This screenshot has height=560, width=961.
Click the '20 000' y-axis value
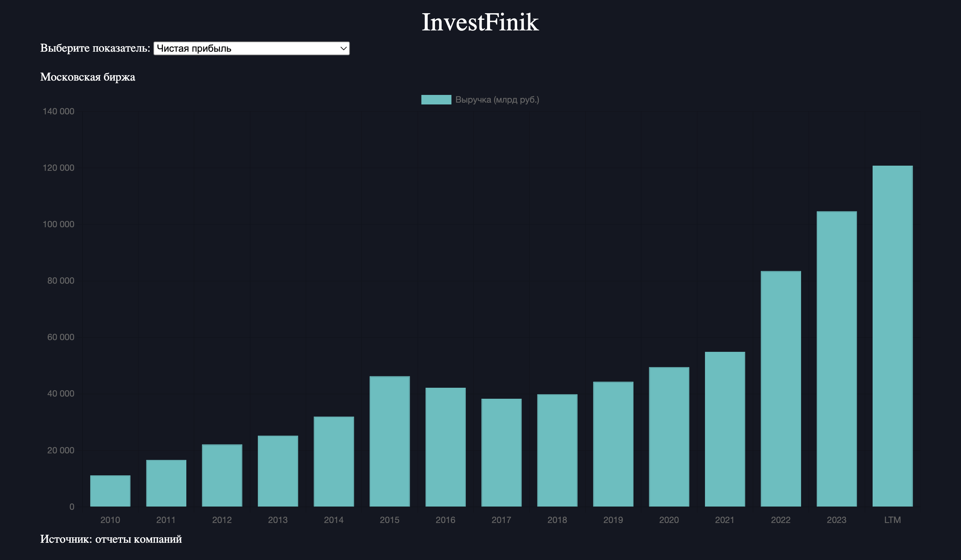[x=61, y=450]
